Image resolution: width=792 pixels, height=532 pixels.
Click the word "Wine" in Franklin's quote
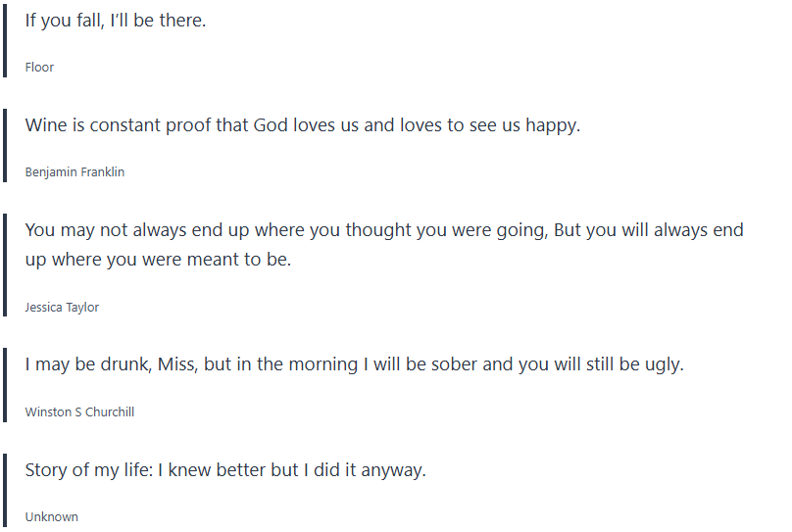pos(45,125)
